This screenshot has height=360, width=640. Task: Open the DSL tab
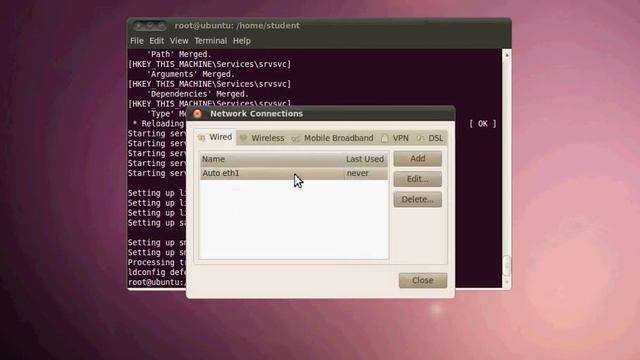430,138
